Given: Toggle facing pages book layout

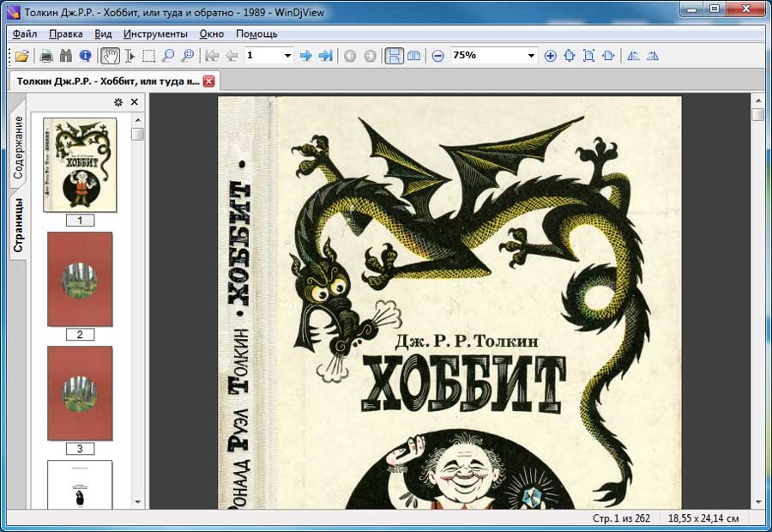Looking at the screenshot, I should coord(414,56).
